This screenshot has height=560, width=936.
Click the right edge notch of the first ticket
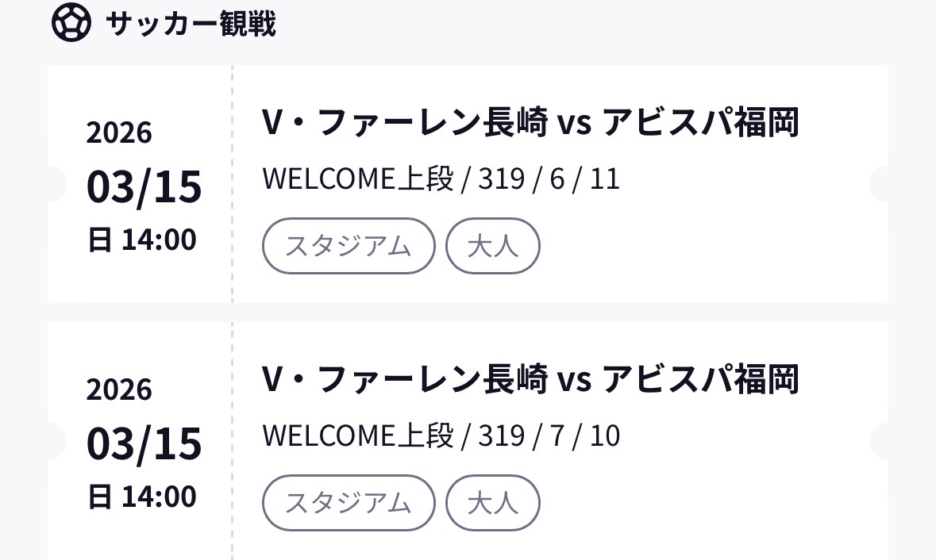(x=880, y=184)
